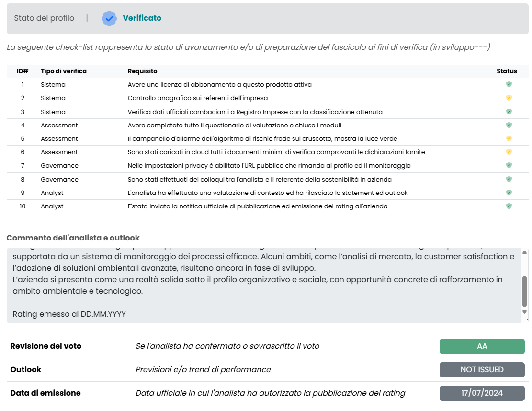Select the yellow status dot for requirement 6
Image resolution: width=532 pixels, height=411 pixels.
coord(509,152)
